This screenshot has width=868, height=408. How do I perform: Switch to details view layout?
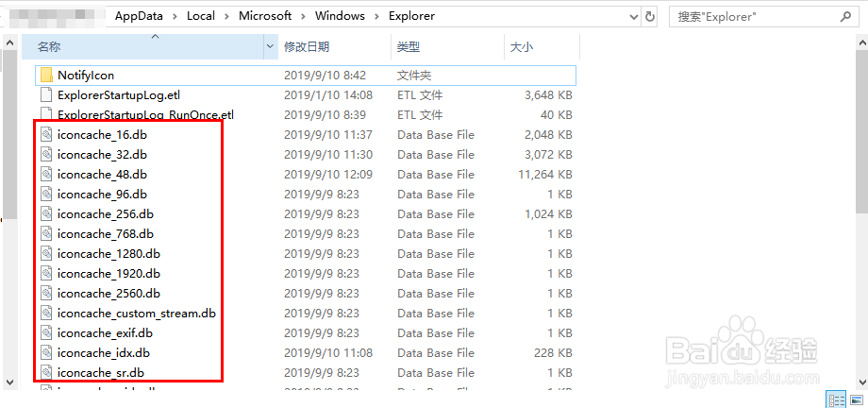(835, 399)
